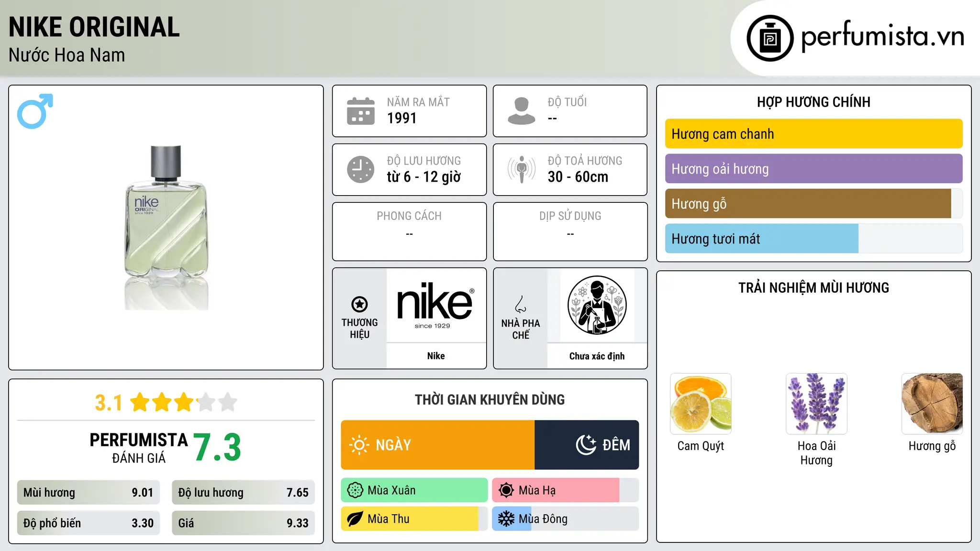Screen dimensions: 980x551
Task: Click the pink Mùa Hạ season bar
Action: [566, 490]
